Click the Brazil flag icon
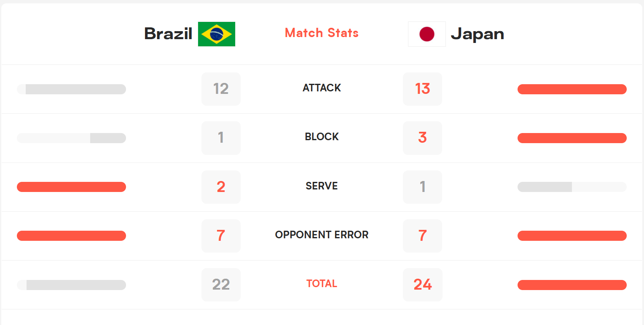The image size is (644, 325). coord(217,34)
